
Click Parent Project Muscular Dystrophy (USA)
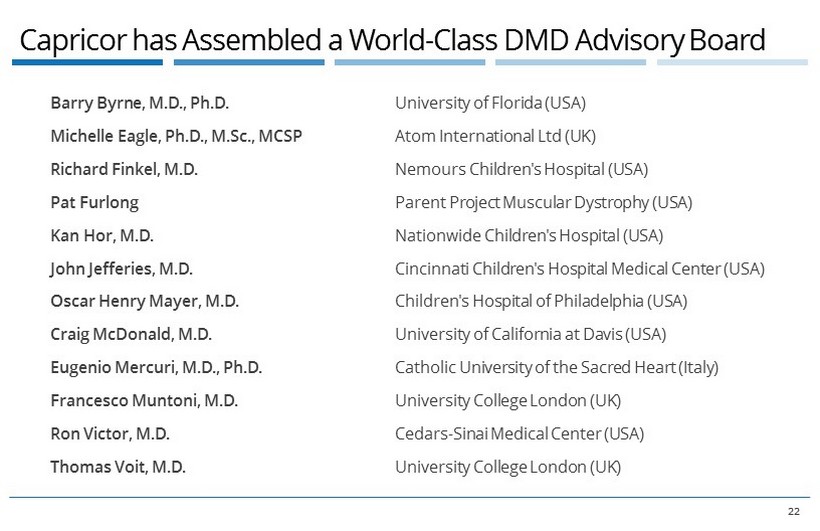[x=543, y=202]
